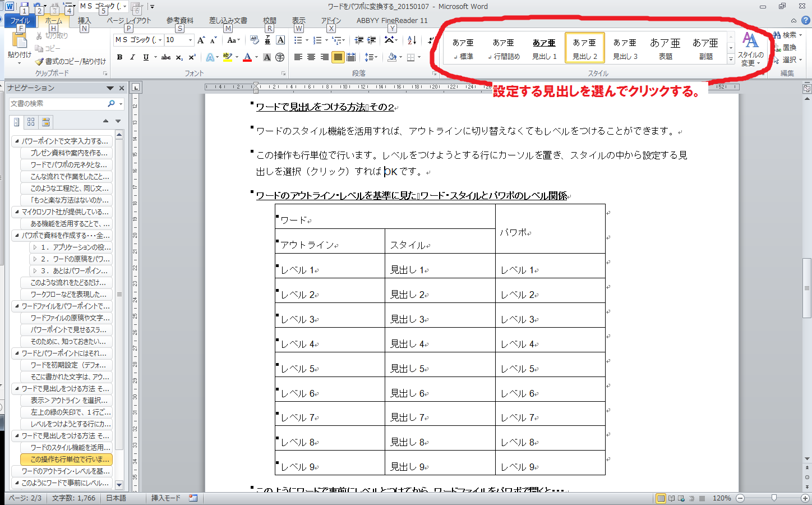Click the Paste icon
812x505 pixels.
coord(20,41)
